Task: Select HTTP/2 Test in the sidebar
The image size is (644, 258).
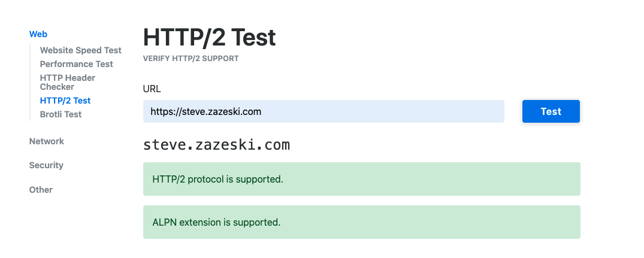Action: [65, 101]
